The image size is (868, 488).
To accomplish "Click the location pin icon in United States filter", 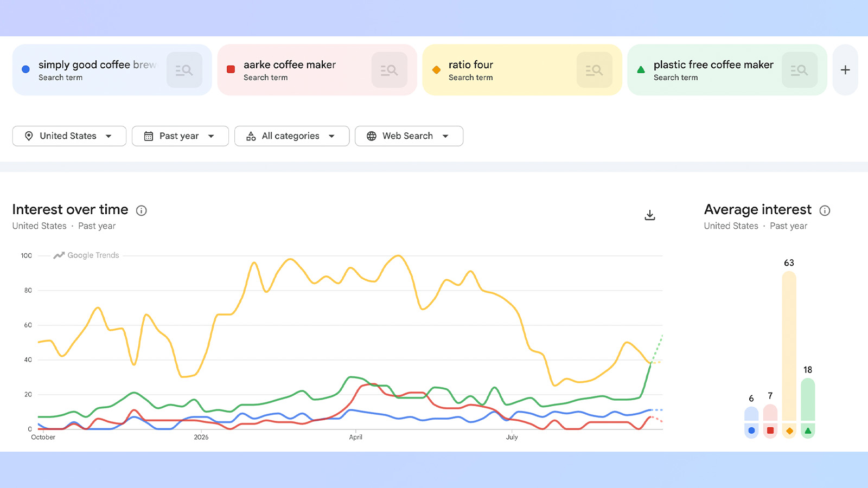I will 29,136.
